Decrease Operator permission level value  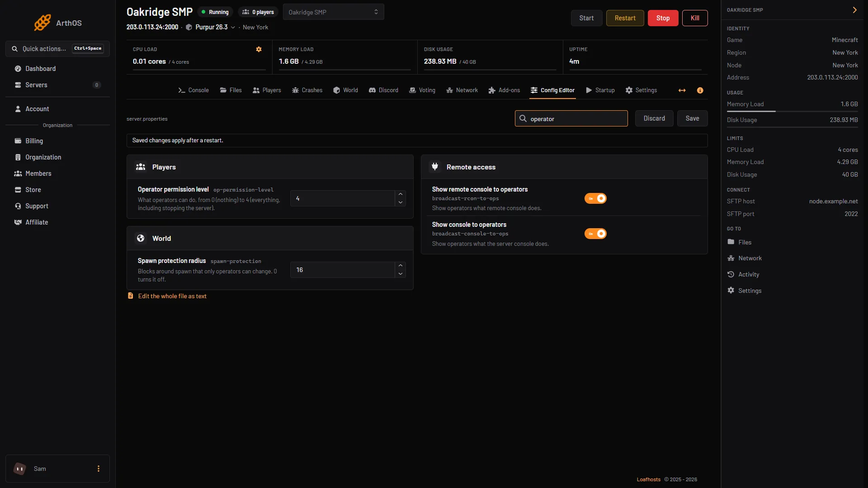(x=401, y=202)
